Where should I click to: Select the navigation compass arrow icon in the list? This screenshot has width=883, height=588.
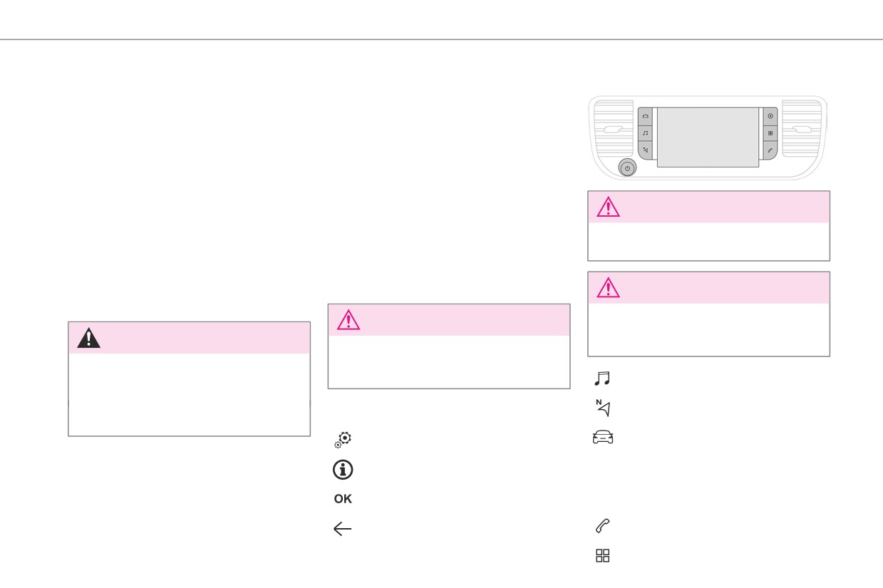pyautogui.click(x=603, y=408)
